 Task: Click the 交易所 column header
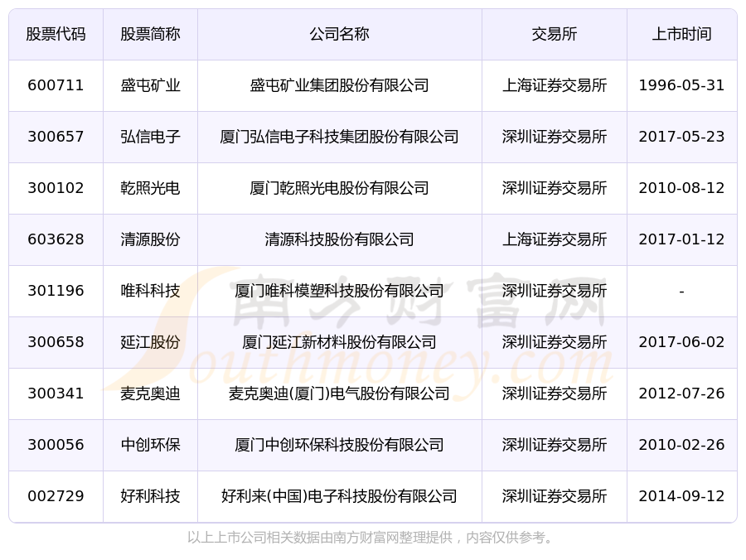click(555, 34)
